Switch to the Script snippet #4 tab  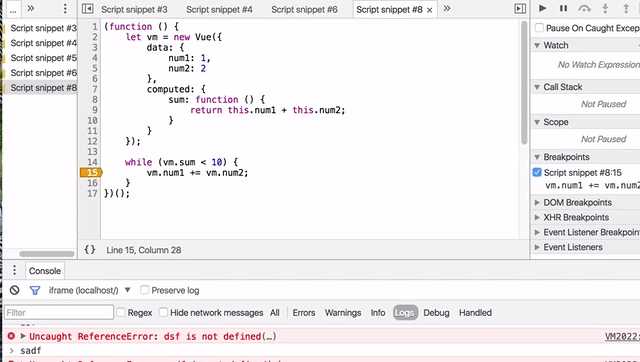pos(219,9)
